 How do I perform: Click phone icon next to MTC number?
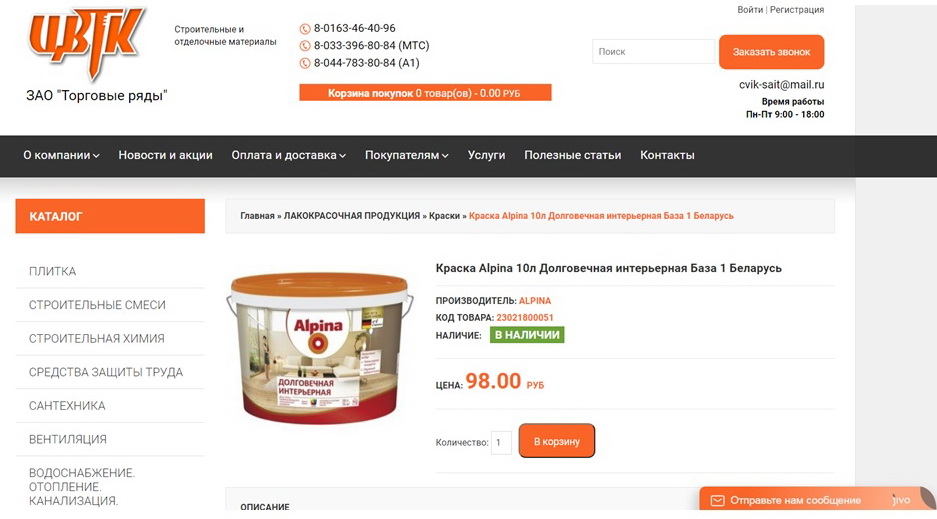tap(305, 46)
